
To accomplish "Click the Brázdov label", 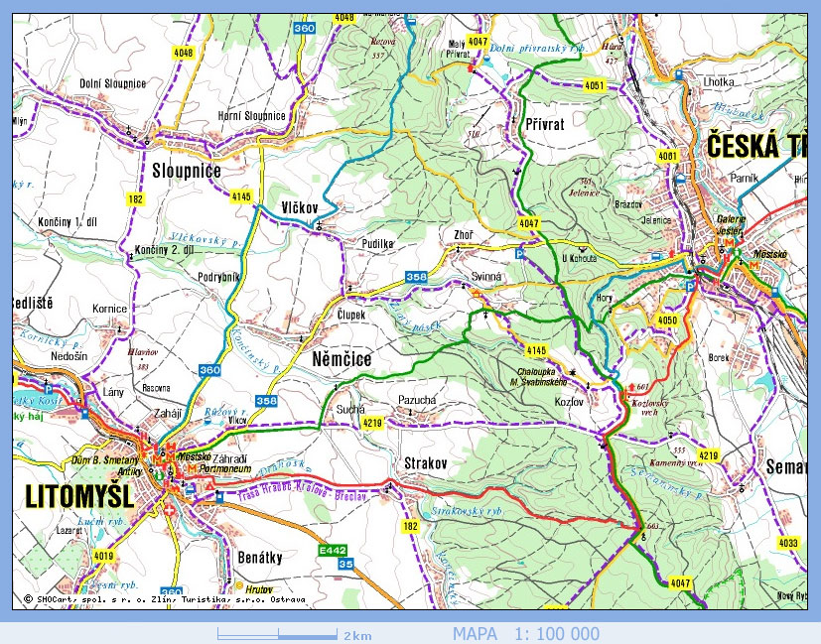I will coord(628,204).
